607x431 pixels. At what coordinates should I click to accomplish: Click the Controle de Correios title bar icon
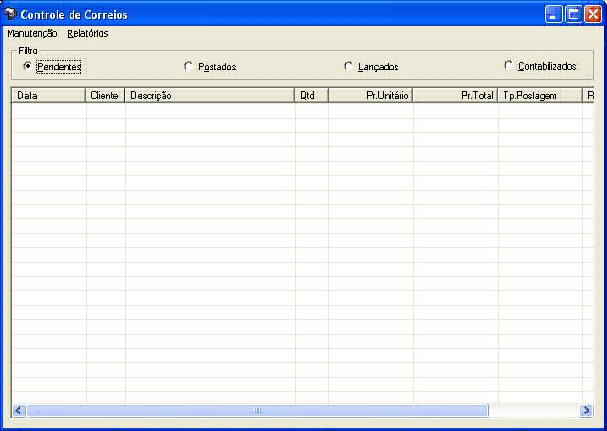pyautogui.click(x=11, y=15)
